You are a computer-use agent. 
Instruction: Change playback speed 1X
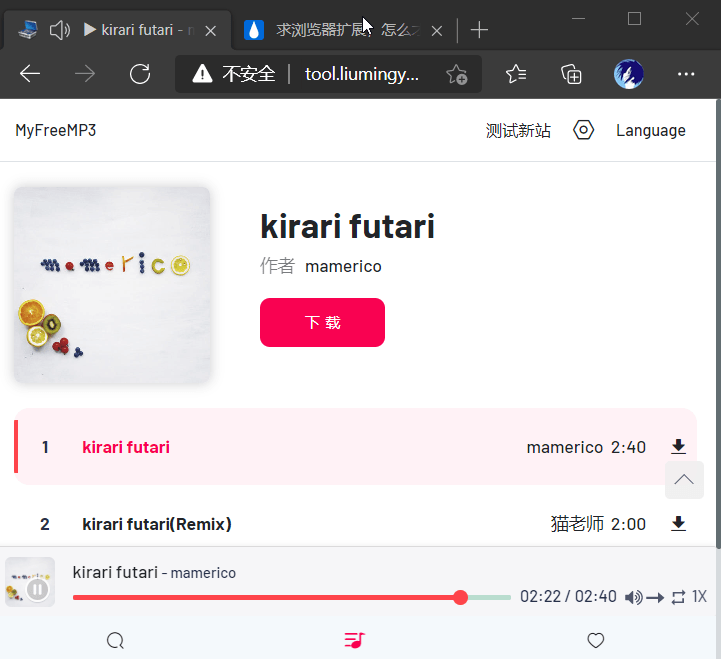click(699, 596)
